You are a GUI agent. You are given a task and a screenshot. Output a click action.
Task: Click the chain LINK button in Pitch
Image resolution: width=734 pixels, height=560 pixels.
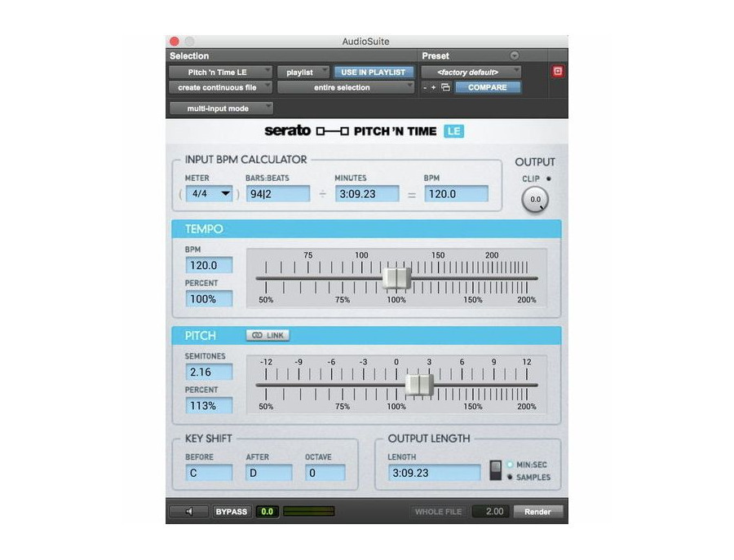(x=268, y=336)
